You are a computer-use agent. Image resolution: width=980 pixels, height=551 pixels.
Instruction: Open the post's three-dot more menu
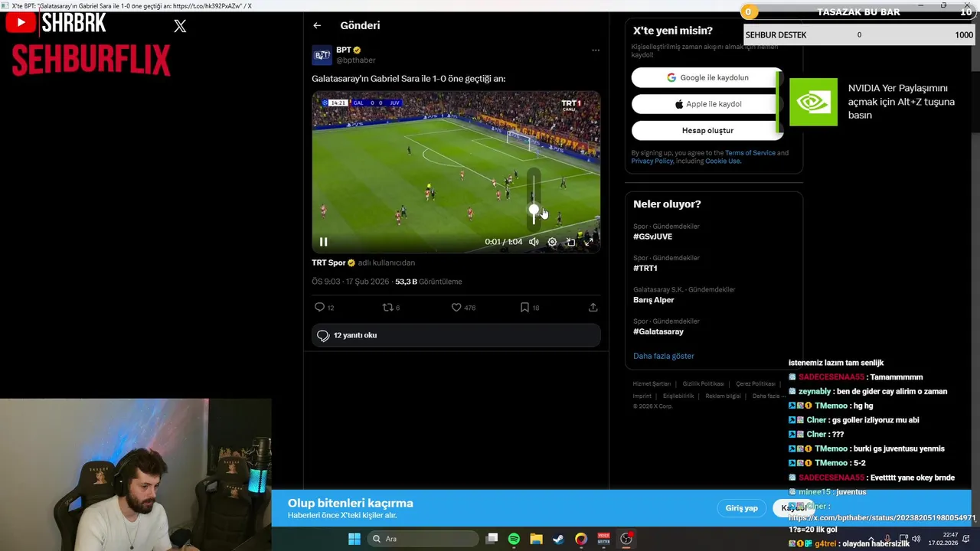pos(596,51)
